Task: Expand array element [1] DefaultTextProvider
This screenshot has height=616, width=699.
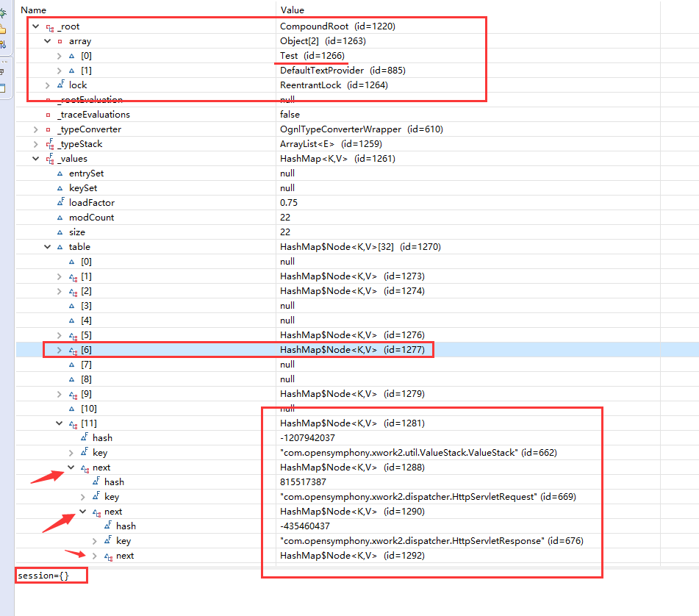Action: click(x=60, y=71)
